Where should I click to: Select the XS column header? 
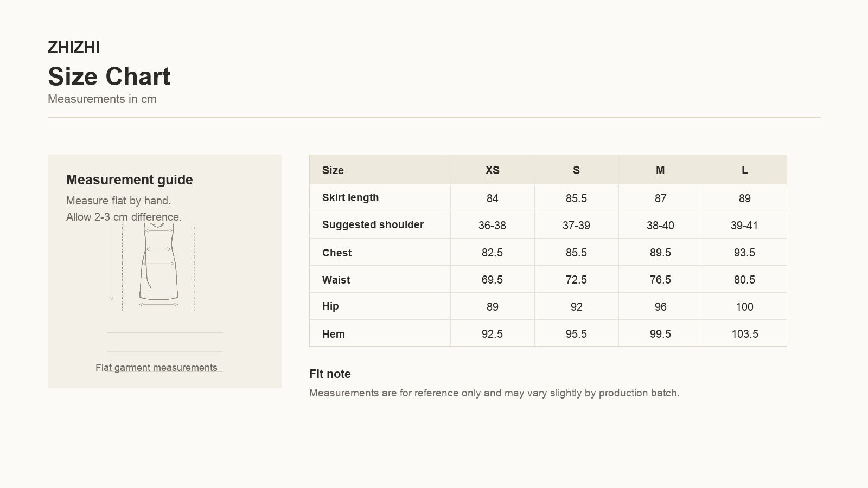click(x=492, y=170)
